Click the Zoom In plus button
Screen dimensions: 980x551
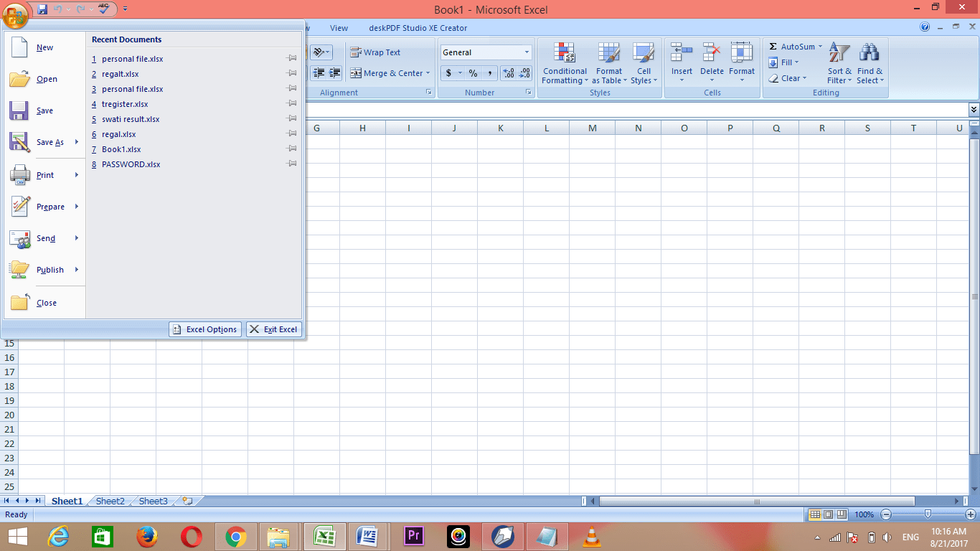click(971, 514)
